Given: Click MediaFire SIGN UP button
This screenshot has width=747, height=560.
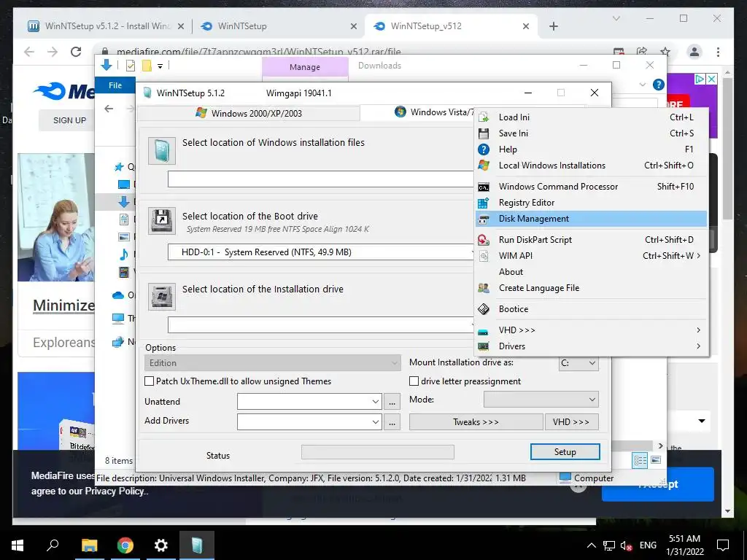Looking at the screenshot, I should 69,120.
